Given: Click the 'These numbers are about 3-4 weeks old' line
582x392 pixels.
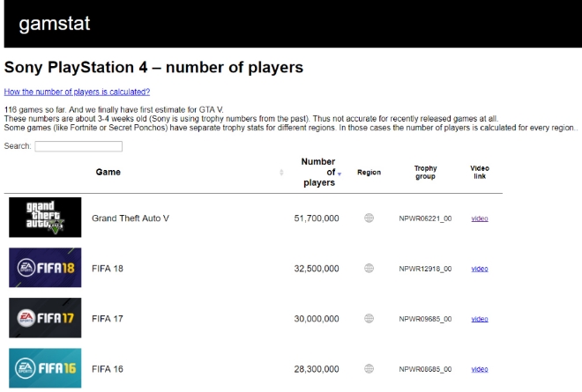Looking at the screenshot, I should click(251, 119).
